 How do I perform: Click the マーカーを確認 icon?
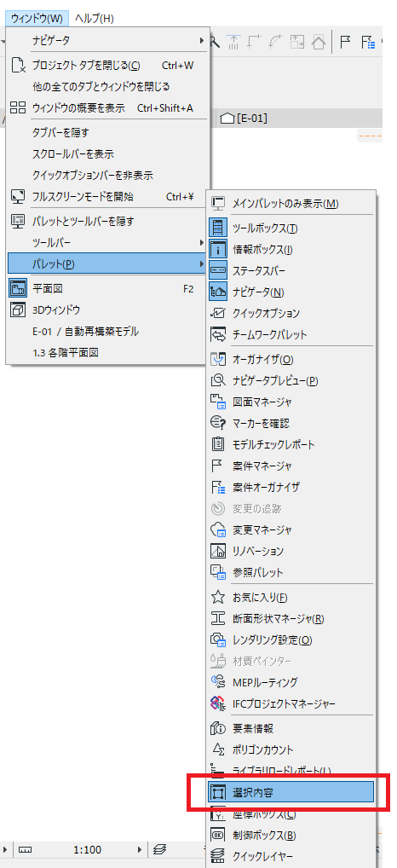click(218, 424)
